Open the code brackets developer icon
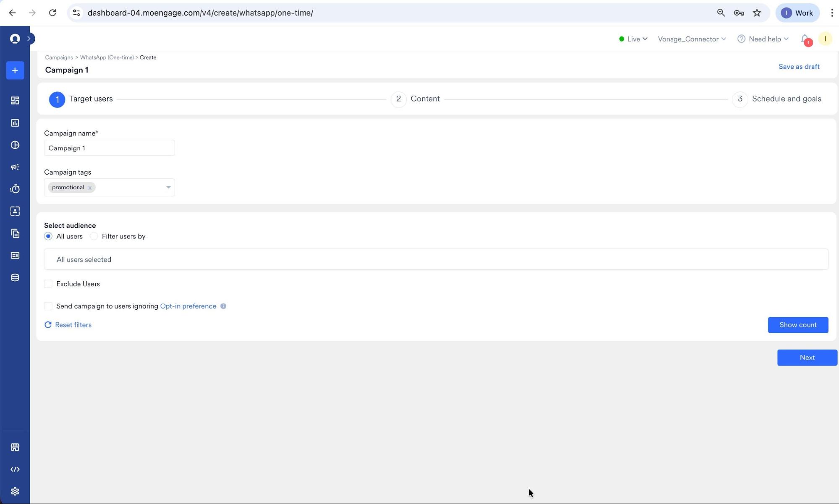This screenshot has width=839, height=504. pyautogui.click(x=15, y=469)
